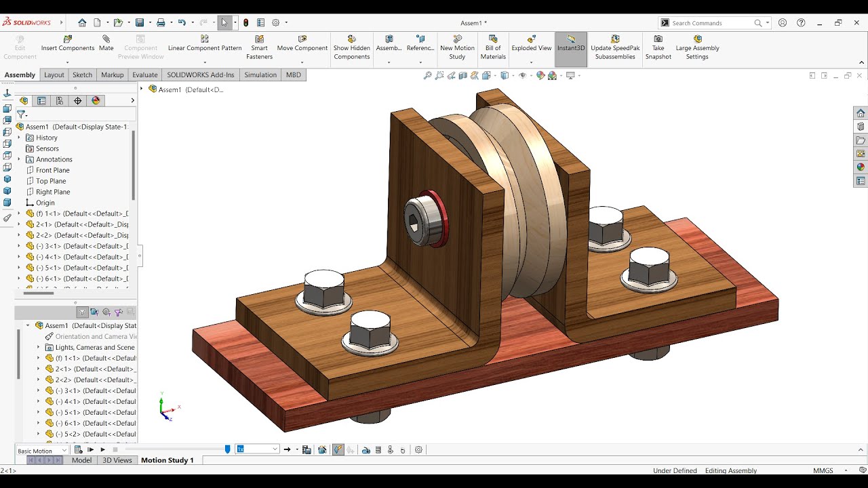The height and width of the screenshot is (488, 868).
Task: Switch to the PropertyManager tab icon
Action: click(x=42, y=100)
